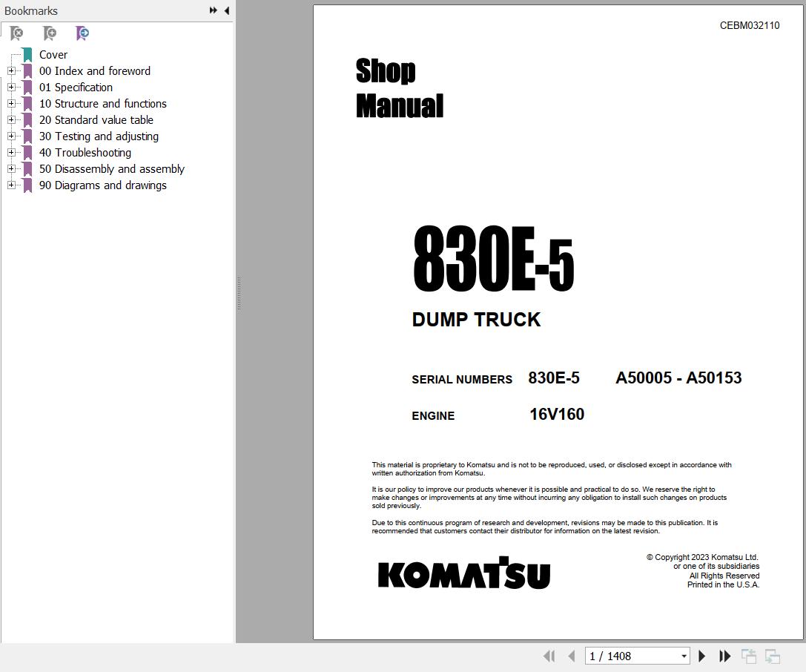The width and height of the screenshot is (806, 672).
Task: Go to first page button
Action: coord(549,656)
